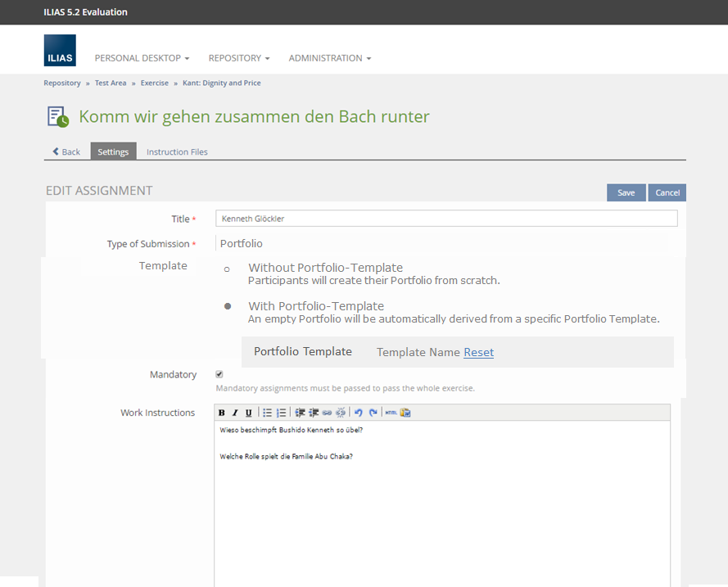
Task: Click the insert link icon
Action: tap(327, 413)
